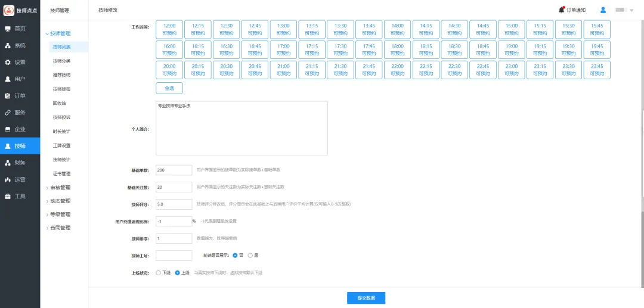Open the 工具 toolbox icon
644x308 pixels.
click(8, 196)
